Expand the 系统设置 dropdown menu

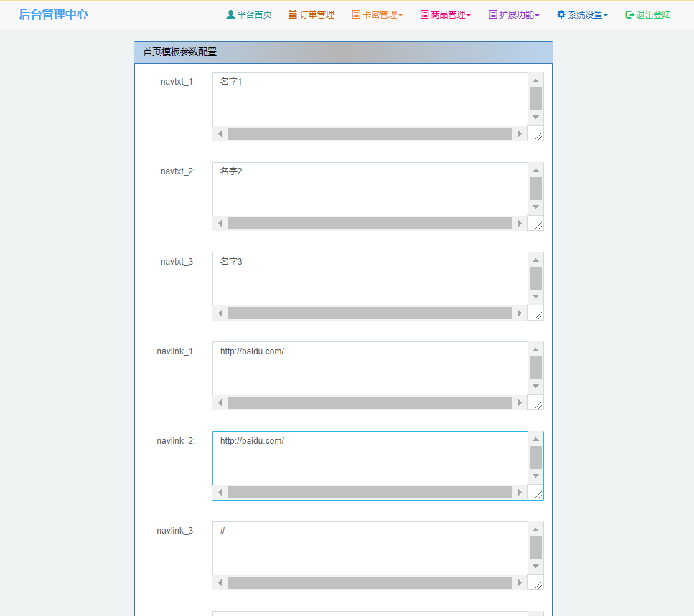pos(582,14)
